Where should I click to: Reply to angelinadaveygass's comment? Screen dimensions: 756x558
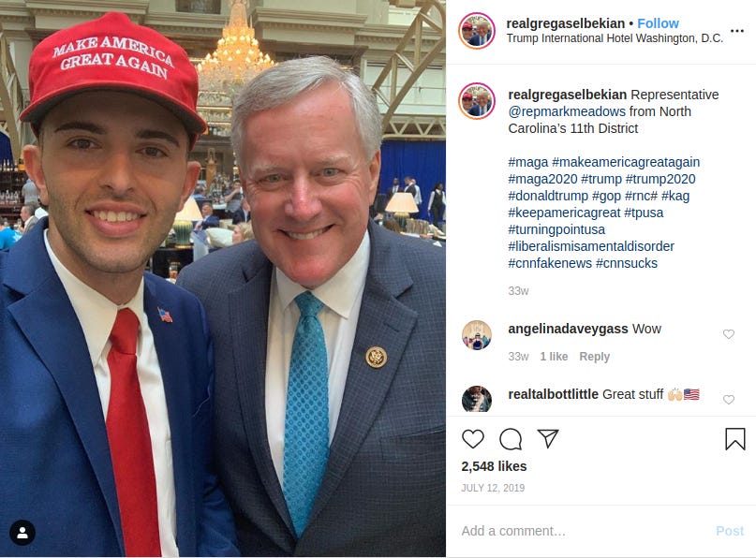pos(594,357)
